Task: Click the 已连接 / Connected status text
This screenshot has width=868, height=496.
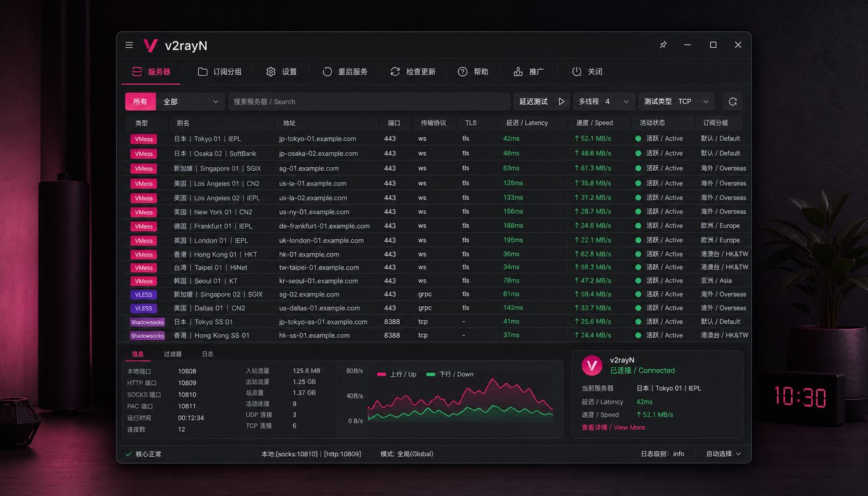Action: pos(642,370)
